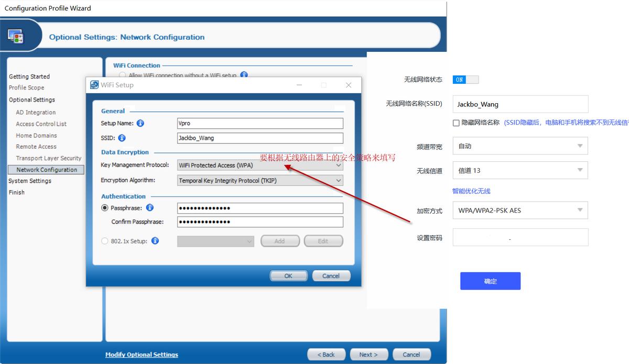The width and height of the screenshot is (629, 364).
Task: Click inside the Confirm Passphrase field
Action: tap(260, 222)
